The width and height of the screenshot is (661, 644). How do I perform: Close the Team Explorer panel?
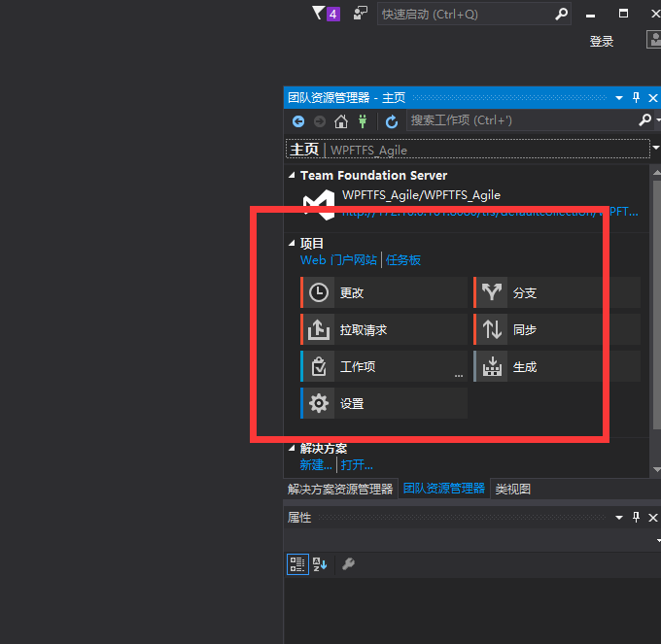pos(653,98)
